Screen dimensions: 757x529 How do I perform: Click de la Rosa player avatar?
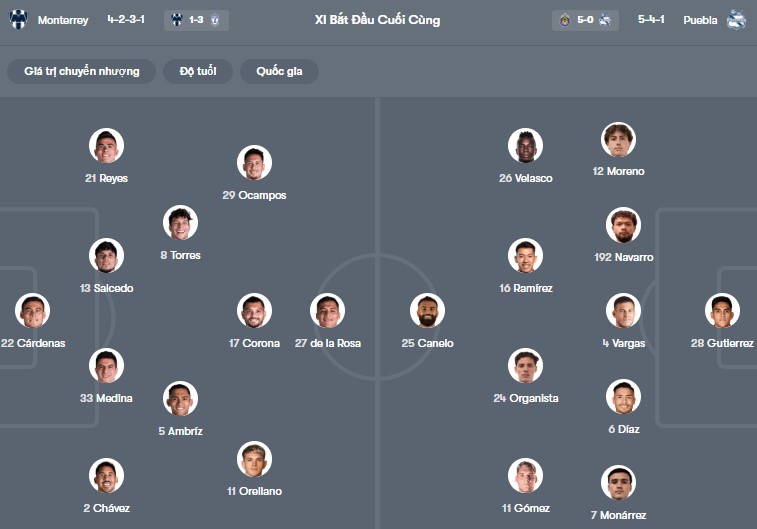[328, 311]
